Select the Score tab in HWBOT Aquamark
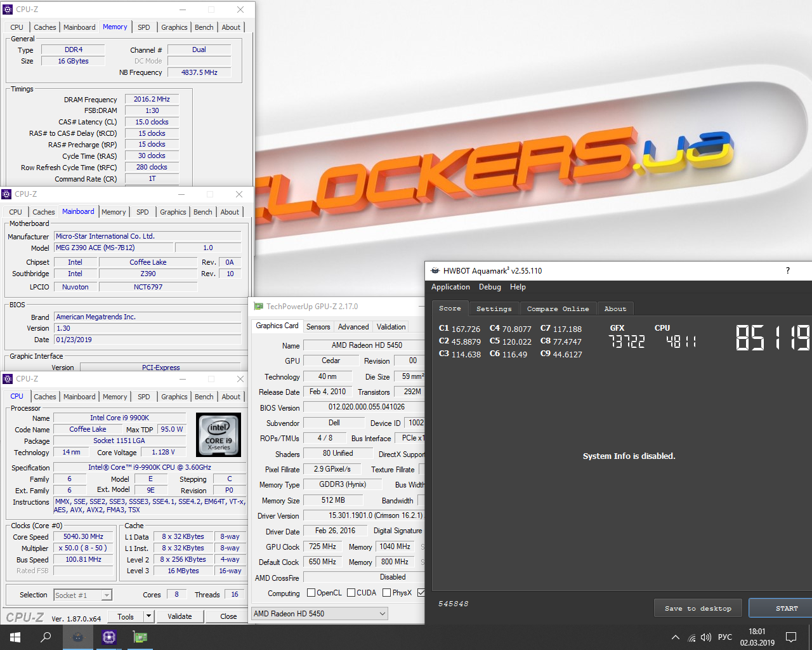 pos(450,308)
